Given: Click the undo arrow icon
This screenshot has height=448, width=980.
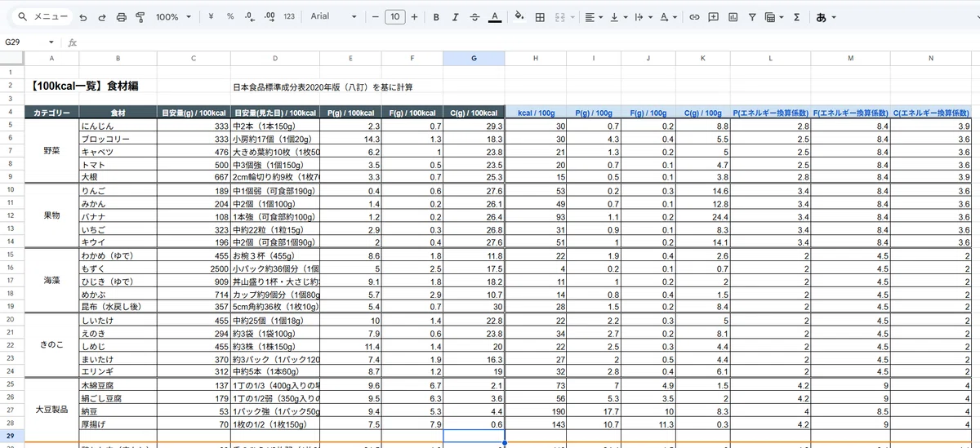Looking at the screenshot, I should tap(82, 16).
